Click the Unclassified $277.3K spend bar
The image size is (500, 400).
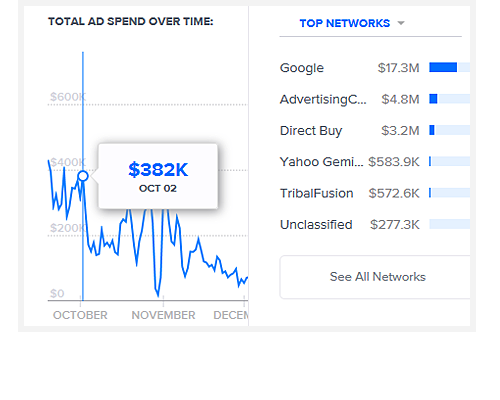[450, 224]
